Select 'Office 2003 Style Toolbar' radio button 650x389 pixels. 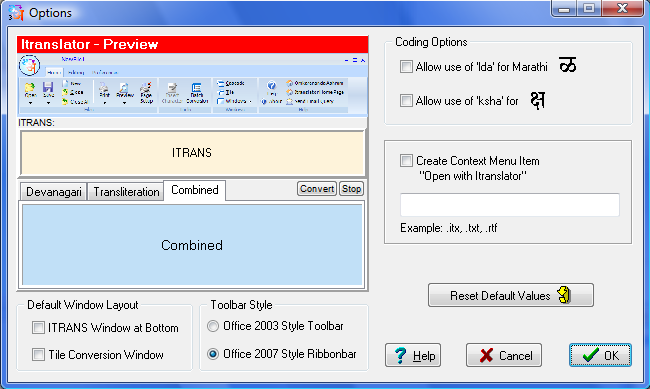(x=213, y=326)
